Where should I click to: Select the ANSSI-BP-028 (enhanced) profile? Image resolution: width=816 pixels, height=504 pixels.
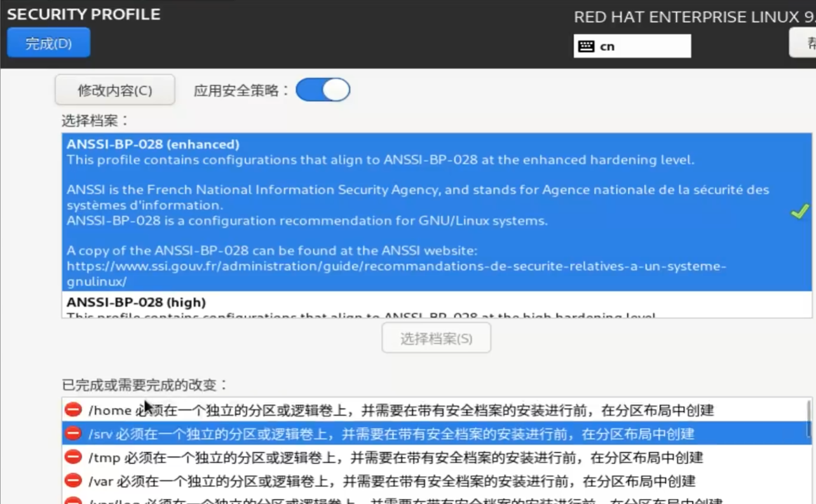(153, 144)
